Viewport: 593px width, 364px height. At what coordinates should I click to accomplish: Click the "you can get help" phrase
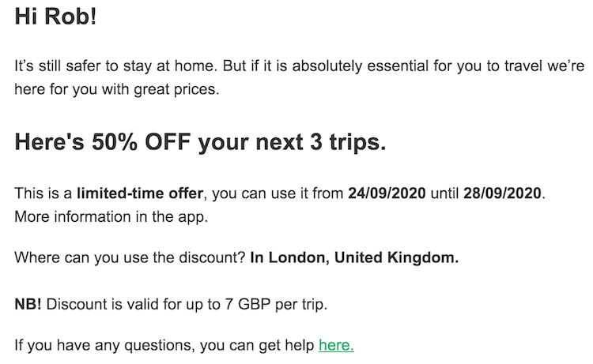tap(257, 345)
